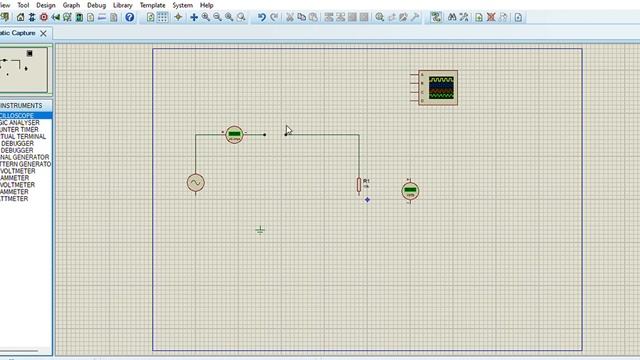Image resolution: width=640 pixels, height=360 pixels.
Task: Select the voltmeter right of R1
Action: 410,191
